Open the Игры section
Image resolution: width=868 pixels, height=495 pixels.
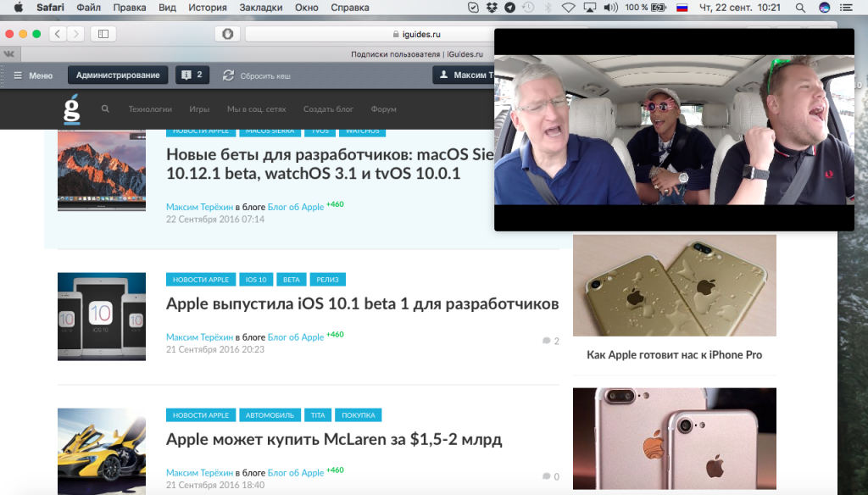coord(199,109)
